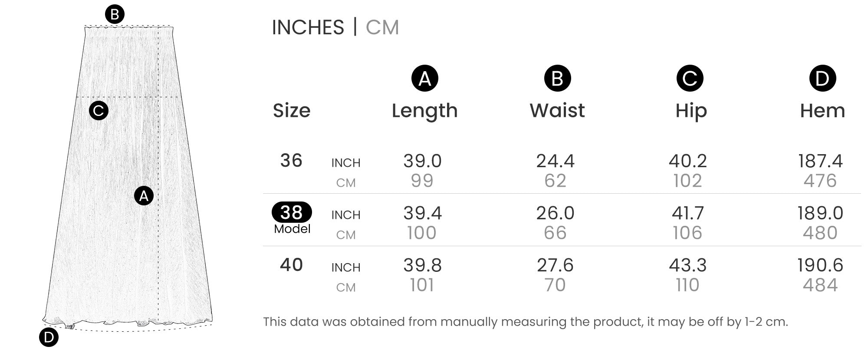Switch units to INCHES
This screenshot has height=350, width=868.
pyautogui.click(x=308, y=27)
